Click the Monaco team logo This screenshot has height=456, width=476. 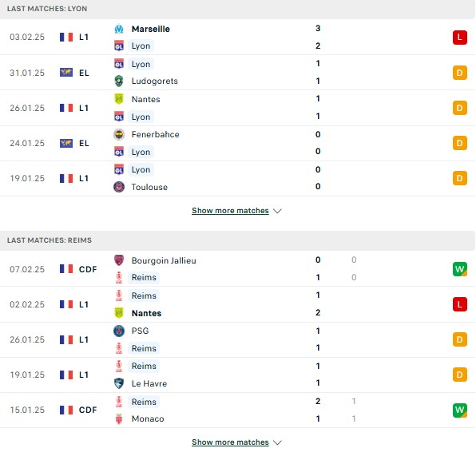(x=119, y=418)
